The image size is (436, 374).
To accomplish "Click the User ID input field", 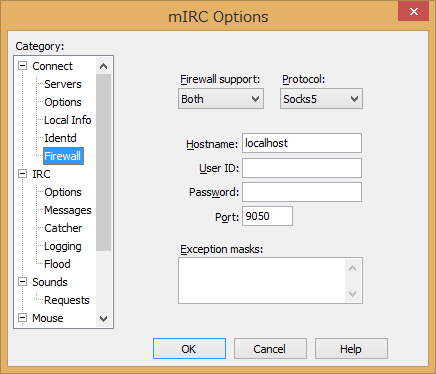I will [x=302, y=168].
